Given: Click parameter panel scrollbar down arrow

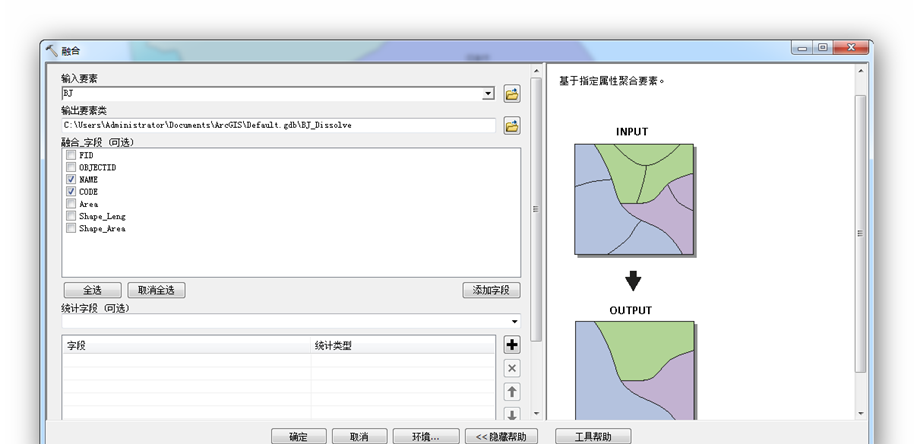Looking at the screenshot, I should pos(536,414).
